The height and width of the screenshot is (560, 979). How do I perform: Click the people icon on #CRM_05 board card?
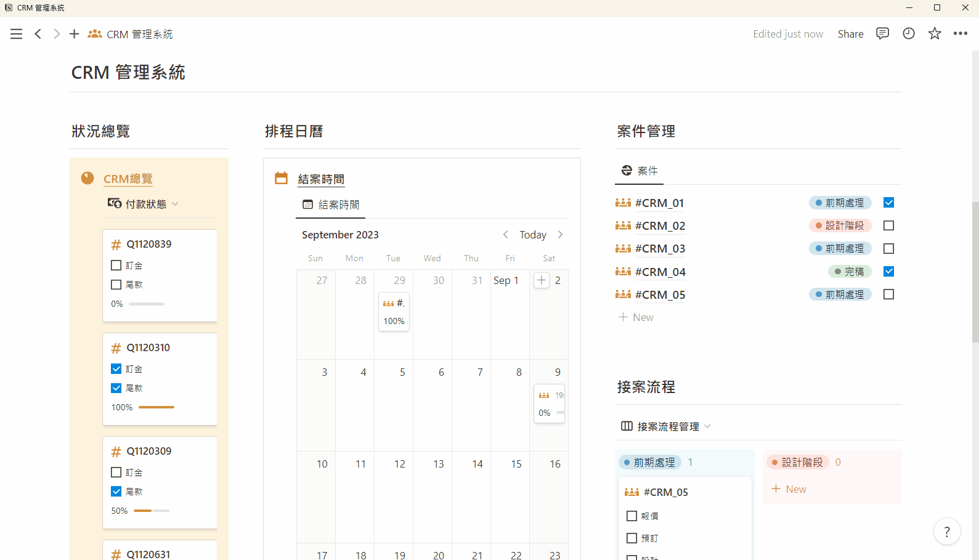632,492
